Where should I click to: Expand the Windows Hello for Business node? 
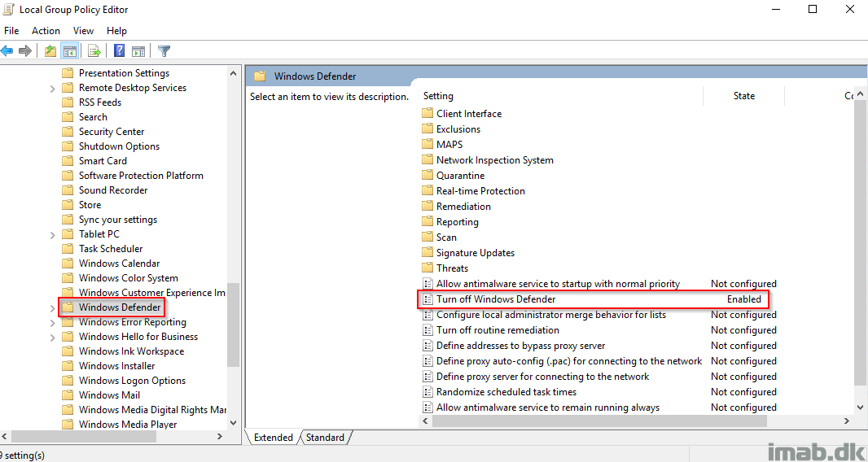(x=53, y=337)
